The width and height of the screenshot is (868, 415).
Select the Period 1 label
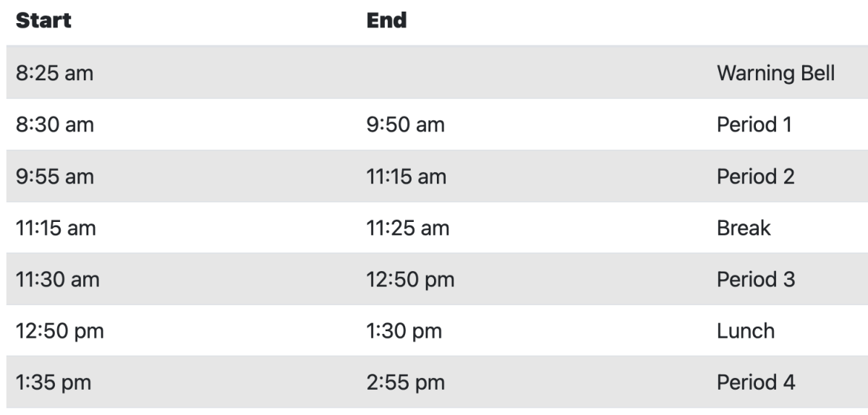(754, 125)
